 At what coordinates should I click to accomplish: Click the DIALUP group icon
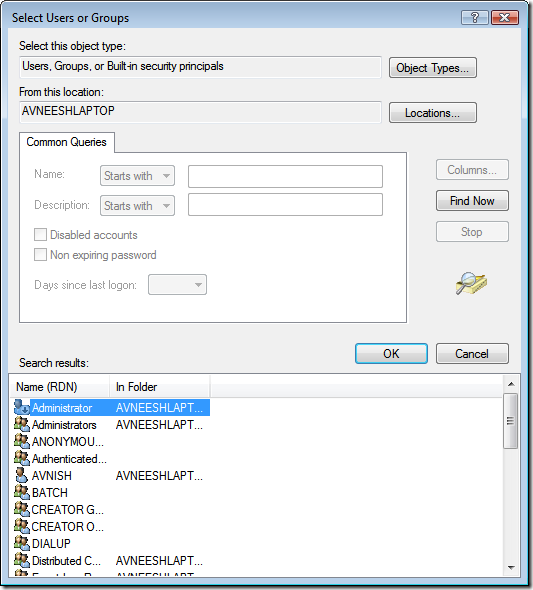[x=22, y=543]
